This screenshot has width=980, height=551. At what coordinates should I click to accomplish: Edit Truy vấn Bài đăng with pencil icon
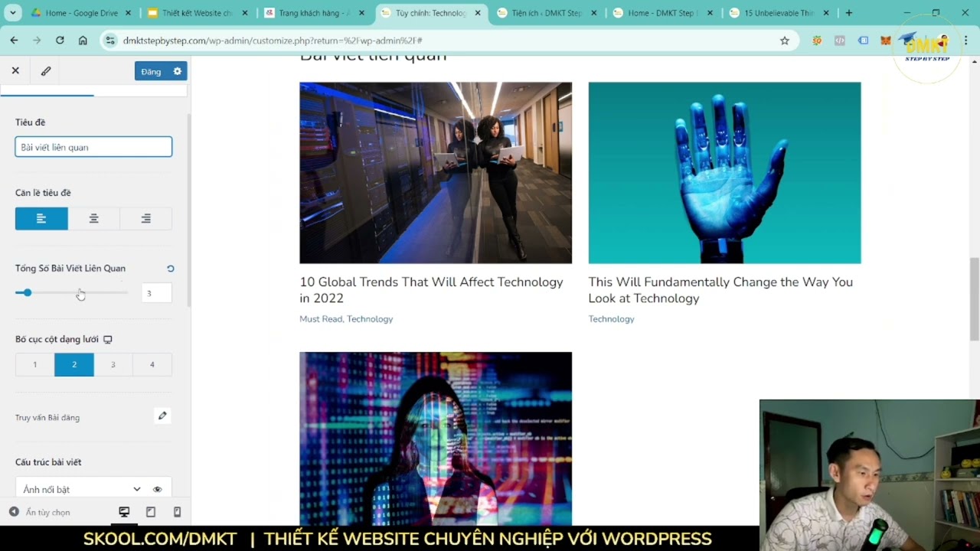pos(162,416)
